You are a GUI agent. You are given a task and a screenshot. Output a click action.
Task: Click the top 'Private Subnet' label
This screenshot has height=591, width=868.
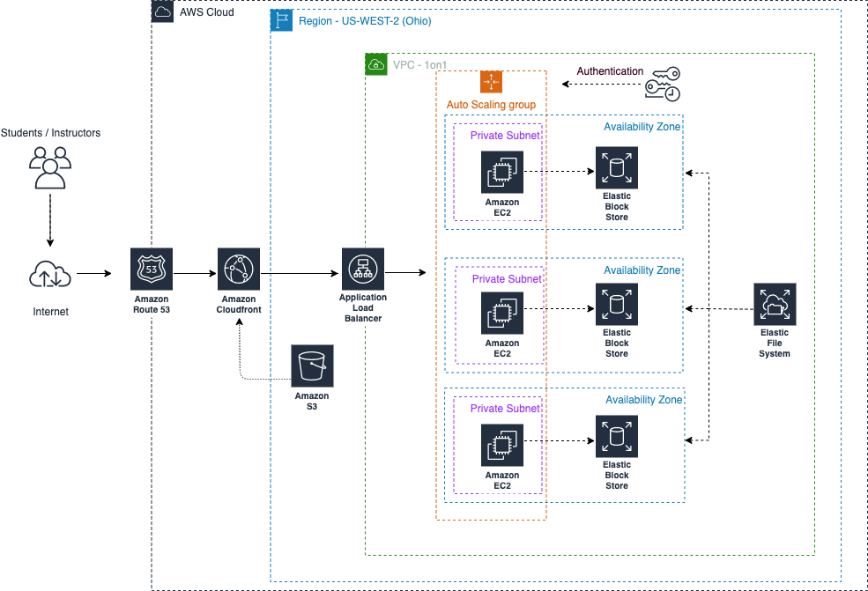(505, 136)
